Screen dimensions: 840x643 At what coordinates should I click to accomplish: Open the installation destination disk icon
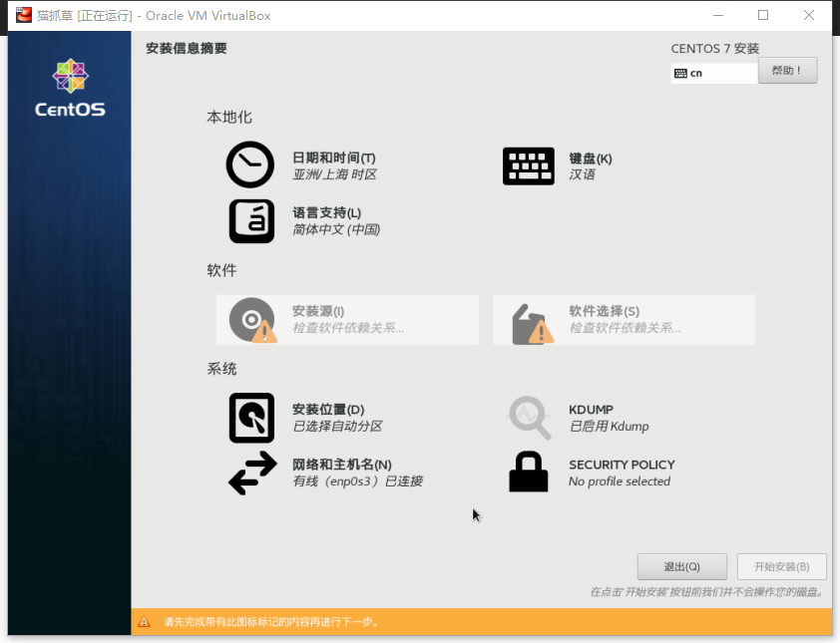point(251,418)
